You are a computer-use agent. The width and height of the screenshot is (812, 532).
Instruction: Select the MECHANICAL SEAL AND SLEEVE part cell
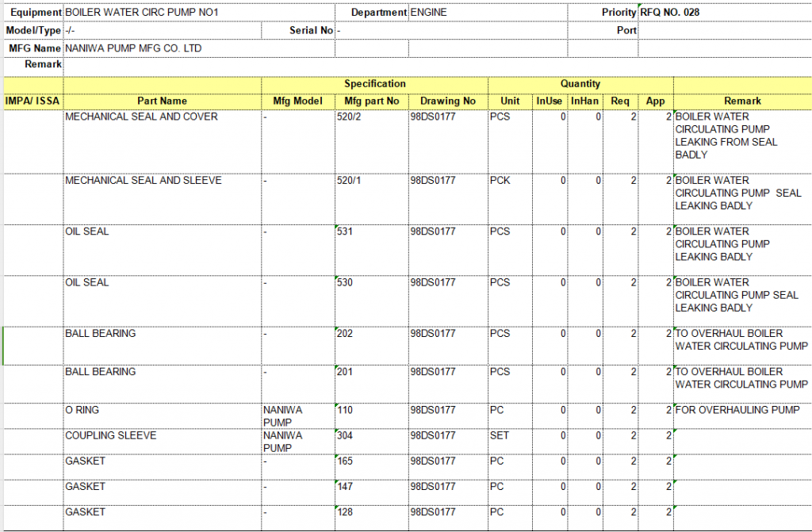(144, 181)
